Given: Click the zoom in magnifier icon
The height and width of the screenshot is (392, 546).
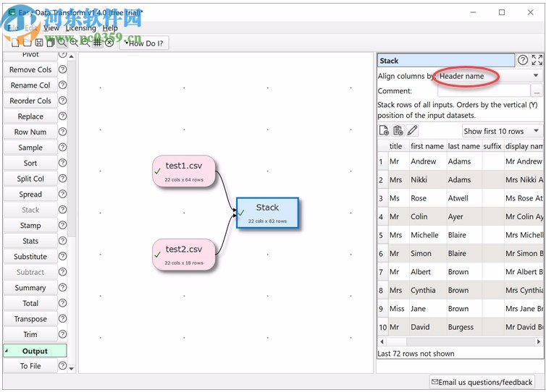Looking at the screenshot, I should tap(74, 43).
